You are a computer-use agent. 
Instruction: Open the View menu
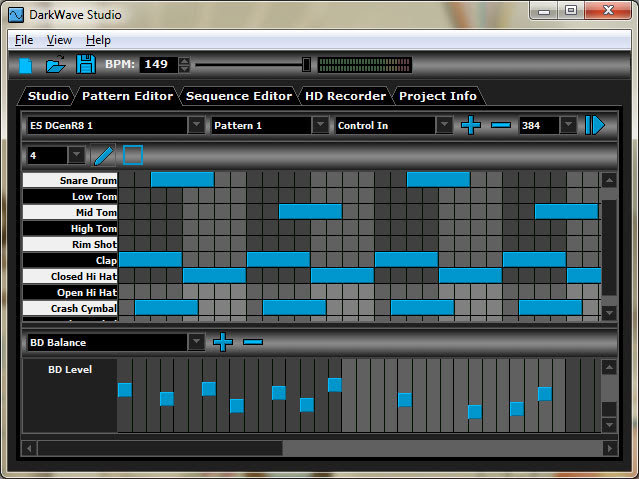click(x=59, y=40)
